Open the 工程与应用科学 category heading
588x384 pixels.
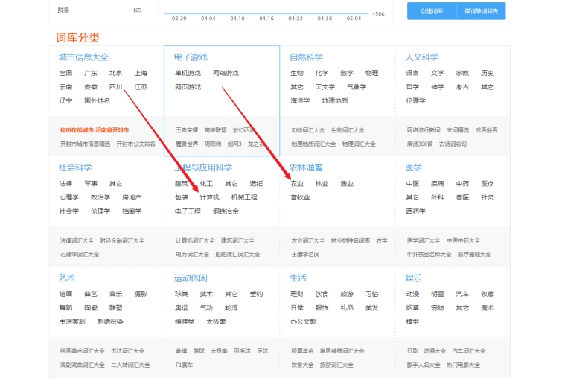tap(203, 167)
